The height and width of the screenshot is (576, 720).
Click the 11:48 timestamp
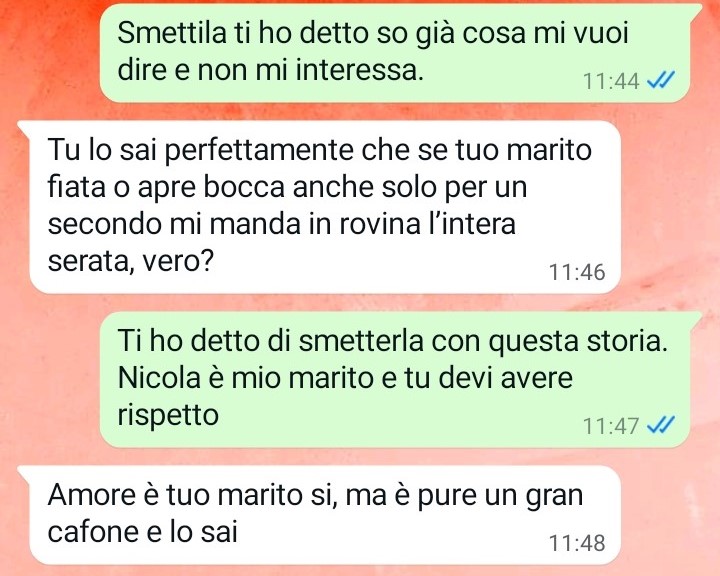coord(577,543)
